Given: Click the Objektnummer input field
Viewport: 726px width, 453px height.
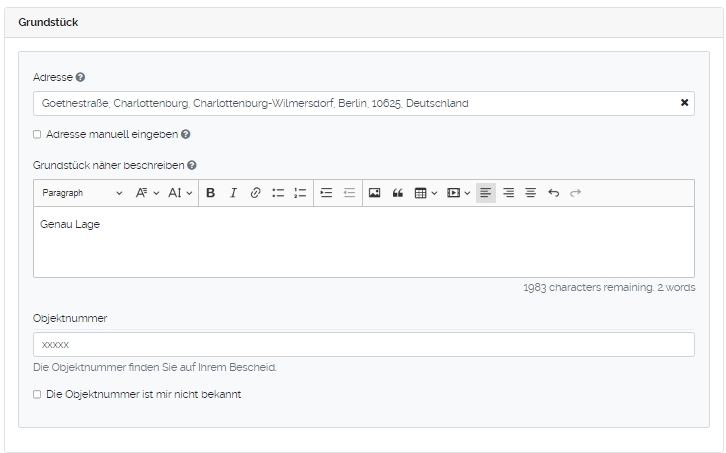Looking at the screenshot, I should pos(363,344).
